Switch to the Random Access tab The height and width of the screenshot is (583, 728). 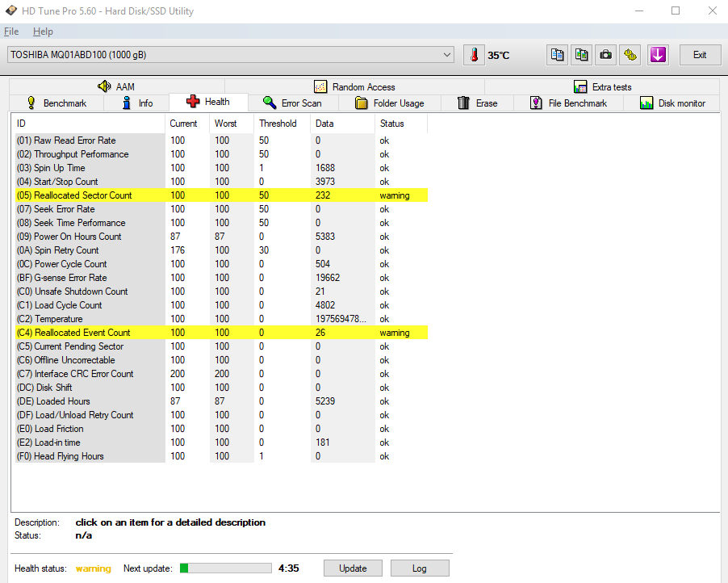[x=354, y=87]
